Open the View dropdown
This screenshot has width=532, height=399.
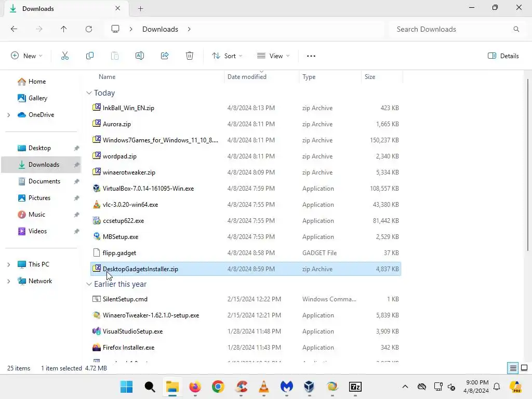point(273,56)
